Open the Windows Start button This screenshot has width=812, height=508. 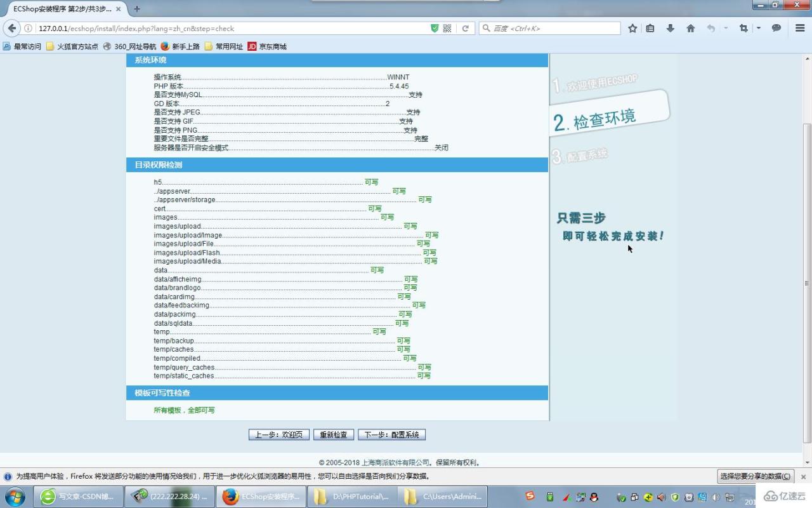15,496
